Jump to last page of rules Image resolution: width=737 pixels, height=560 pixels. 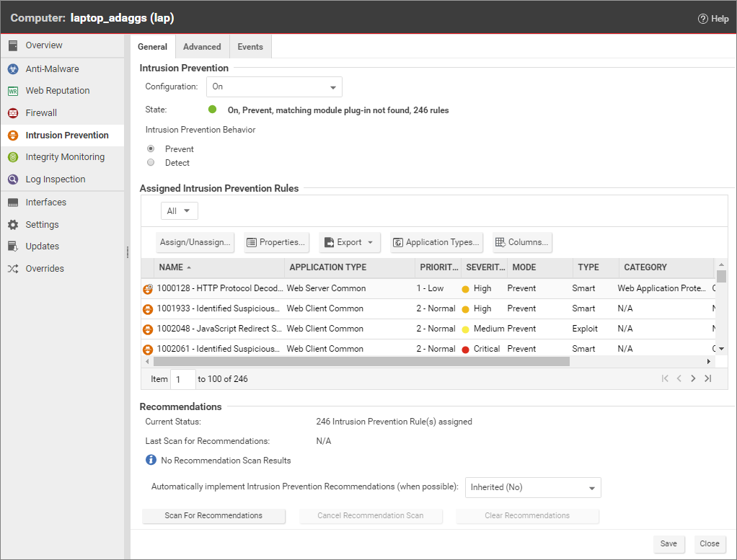[708, 378]
